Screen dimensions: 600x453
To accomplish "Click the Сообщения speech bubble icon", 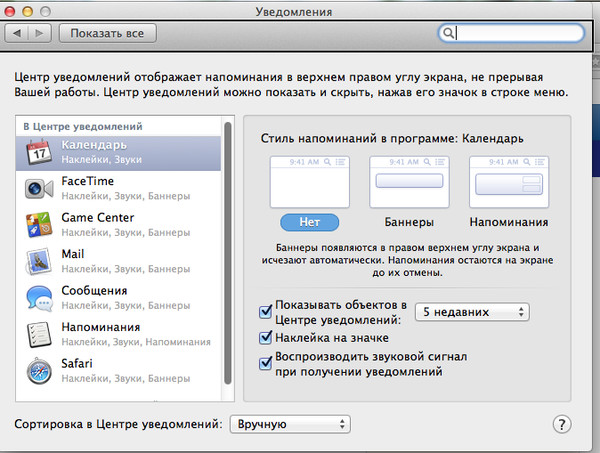I will [x=39, y=298].
